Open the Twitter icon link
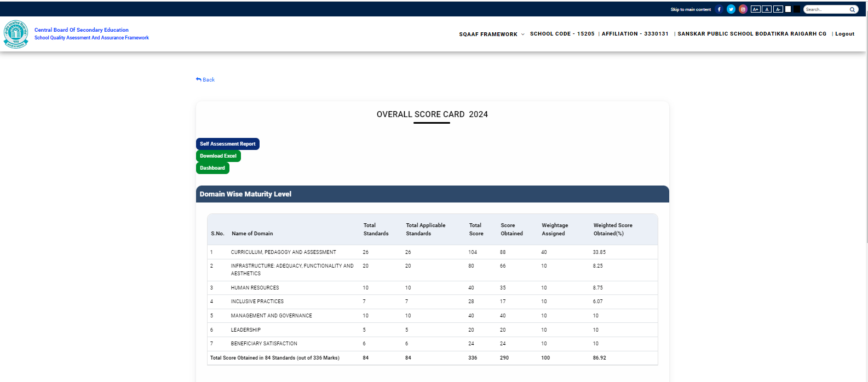This screenshot has width=868, height=382. [x=731, y=9]
